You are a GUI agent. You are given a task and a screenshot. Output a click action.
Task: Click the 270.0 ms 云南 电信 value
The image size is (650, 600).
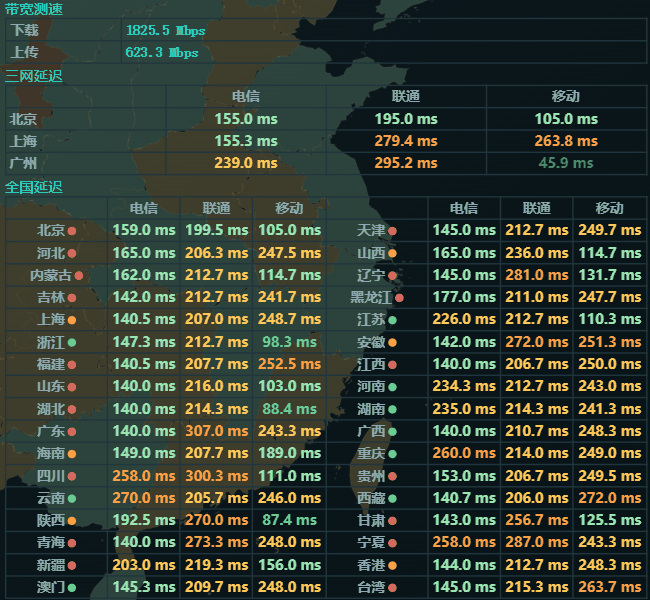click(144, 498)
